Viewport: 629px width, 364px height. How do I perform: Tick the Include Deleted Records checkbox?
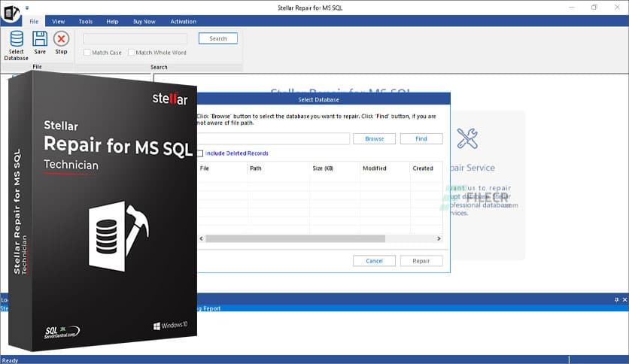point(200,153)
